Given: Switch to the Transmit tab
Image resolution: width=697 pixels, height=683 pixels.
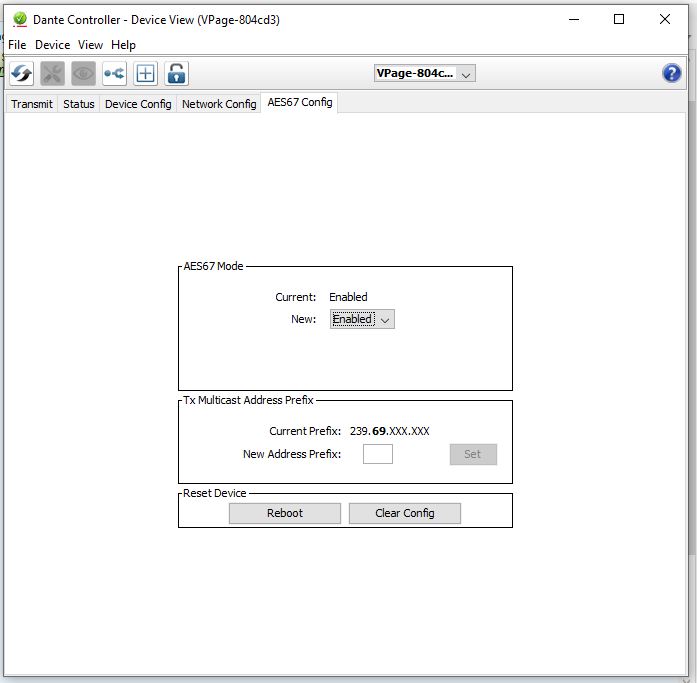Looking at the screenshot, I should coord(32,104).
